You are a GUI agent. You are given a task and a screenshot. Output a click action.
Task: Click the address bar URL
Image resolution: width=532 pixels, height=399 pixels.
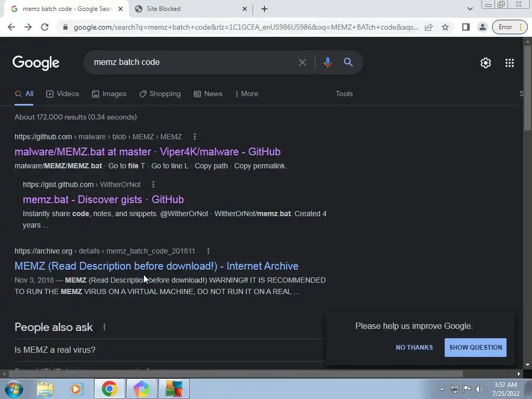246,27
